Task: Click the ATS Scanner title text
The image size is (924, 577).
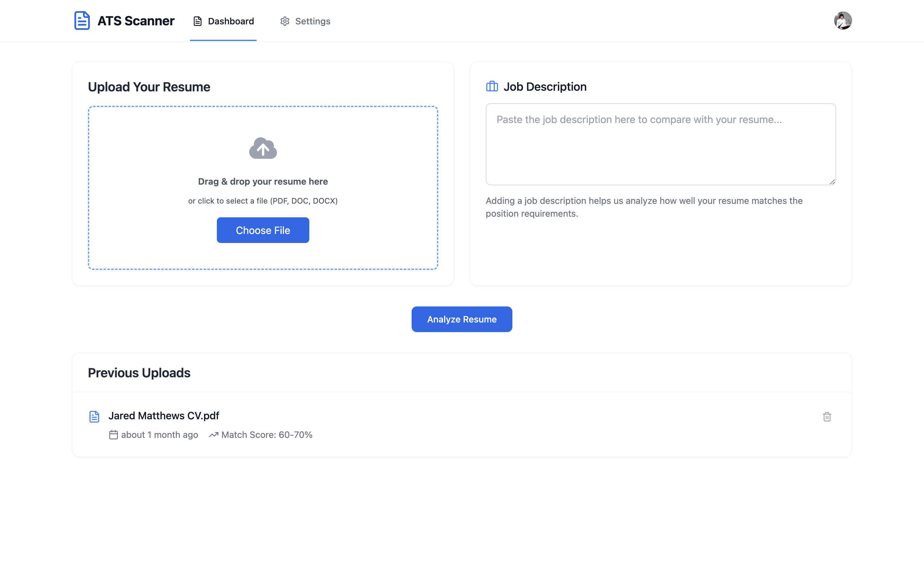Action: (x=136, y=21)
